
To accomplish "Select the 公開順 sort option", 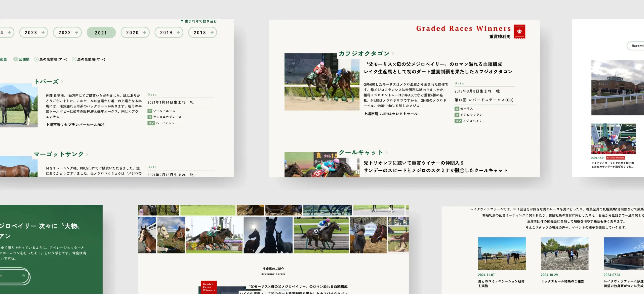I will coord(22,59).
